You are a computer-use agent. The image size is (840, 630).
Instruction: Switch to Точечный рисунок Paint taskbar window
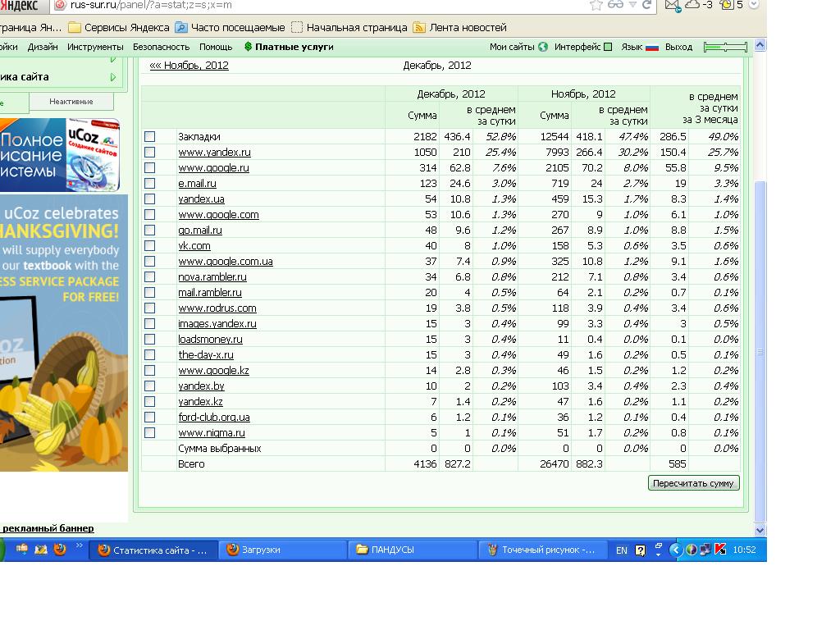pyautogui.click(x=543, y=550)
